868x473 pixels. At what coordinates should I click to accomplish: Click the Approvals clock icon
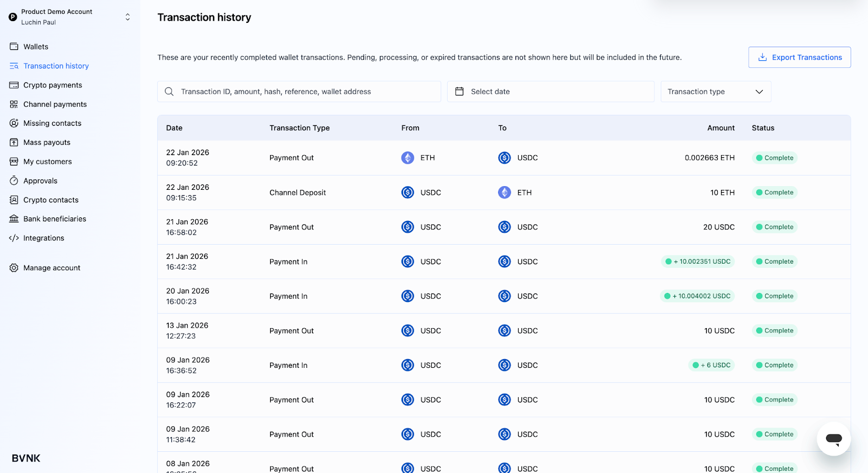[x=14, y=181]
